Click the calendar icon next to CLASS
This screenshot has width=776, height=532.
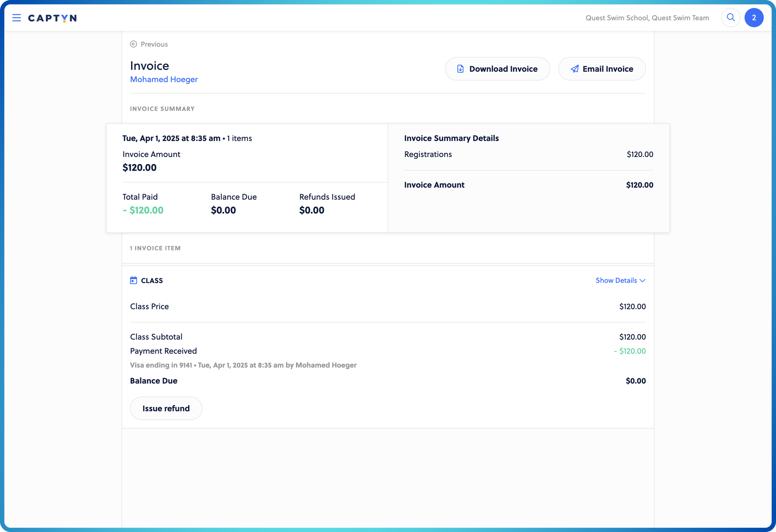point(134,280)
